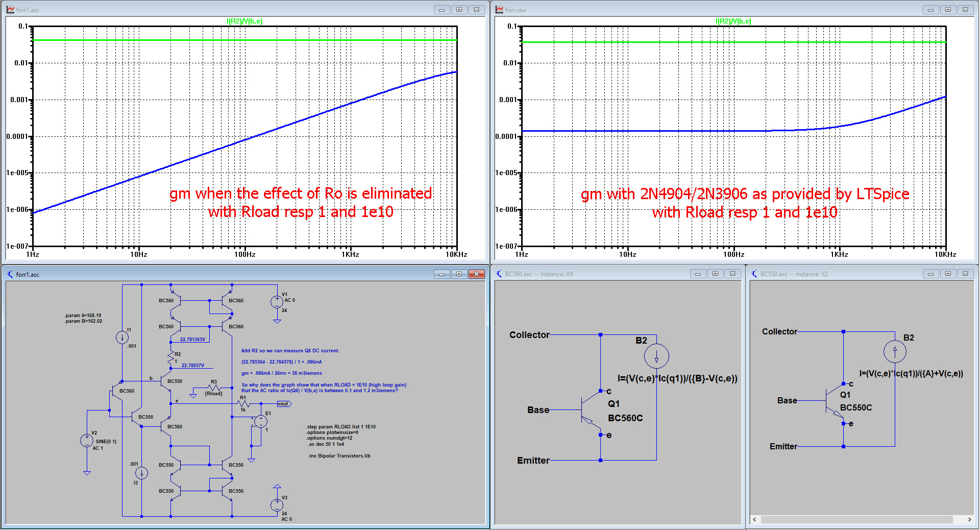Click the BC550.asc window title icon
Image resolution: width=980 pixels, height=530 pixels.
click(754, 274)
